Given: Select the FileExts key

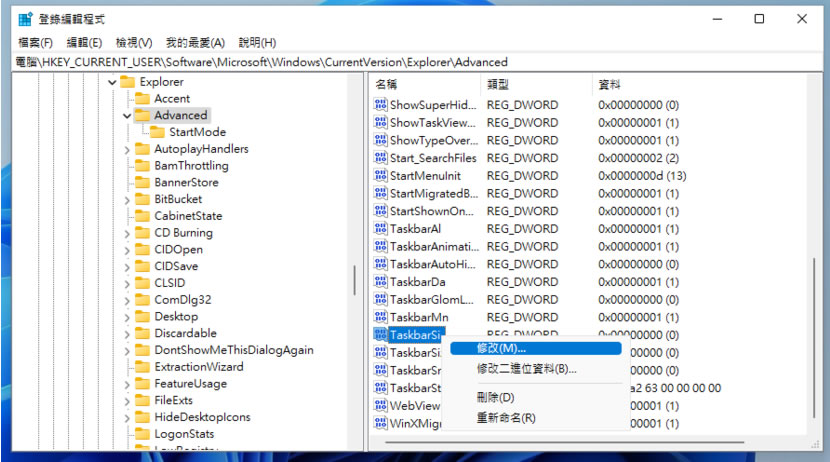Looking at the screenshot, I should click(x=173, y=401).
